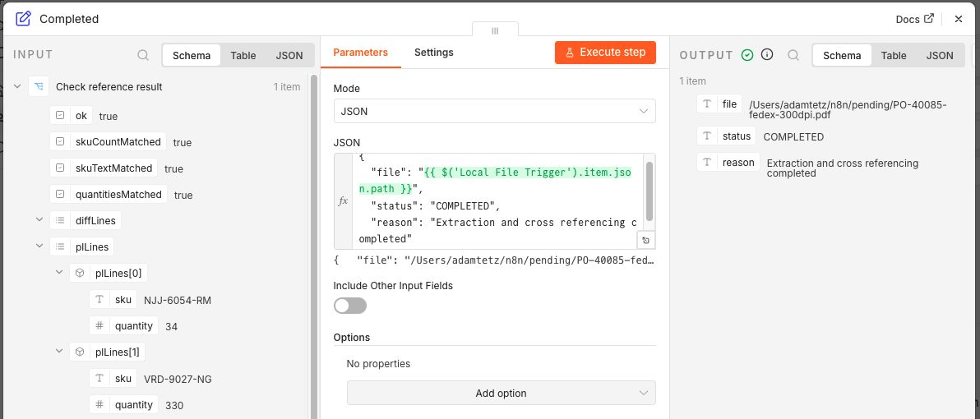Click the JSON result preview line
The image size is (980, 419).
coord(494,260)
